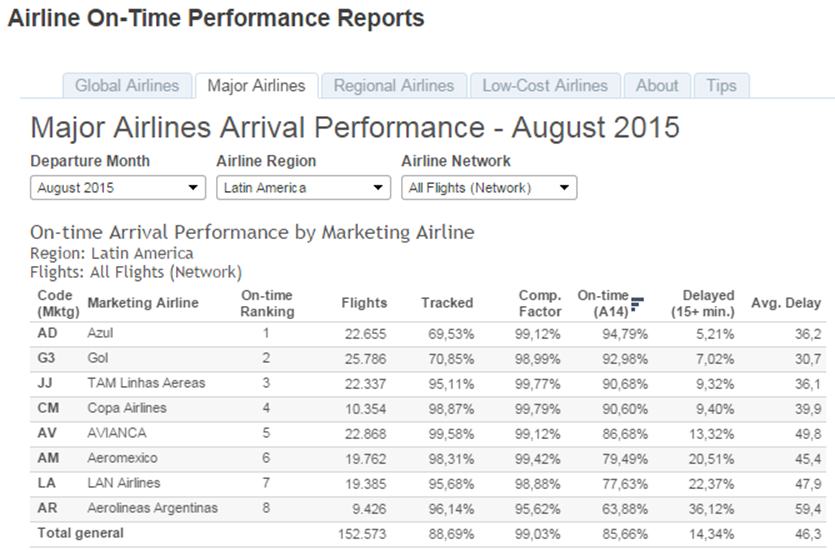Open the Departure Month dropdown
Screen dimensions: 835x550
118,188
